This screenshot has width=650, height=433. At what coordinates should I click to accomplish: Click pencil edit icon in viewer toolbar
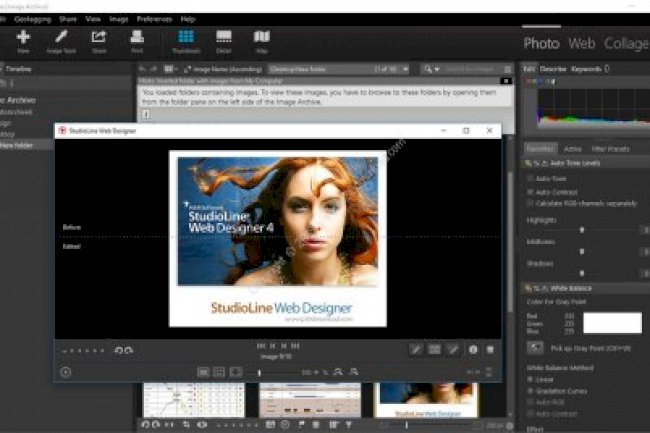[x=415, y=350]
